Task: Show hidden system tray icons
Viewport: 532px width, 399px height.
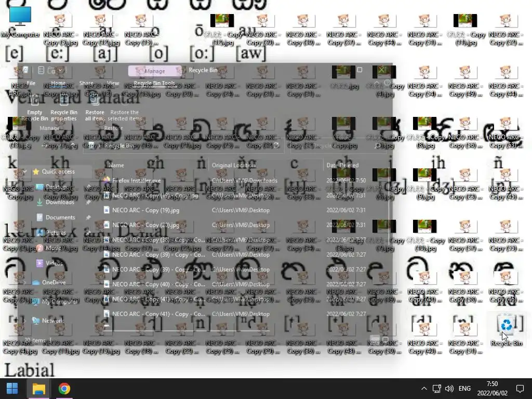Action: (x=424, y=389)
